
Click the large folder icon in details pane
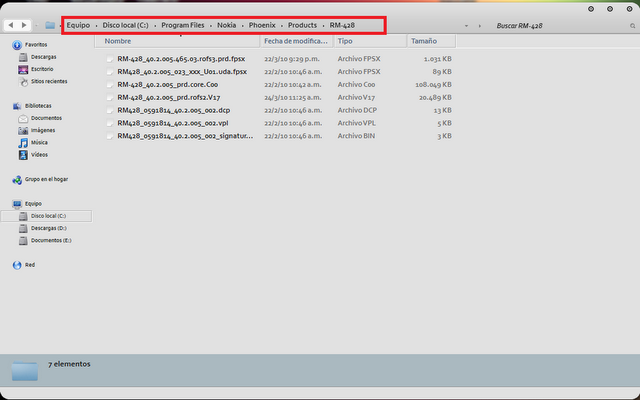[24, 371]
